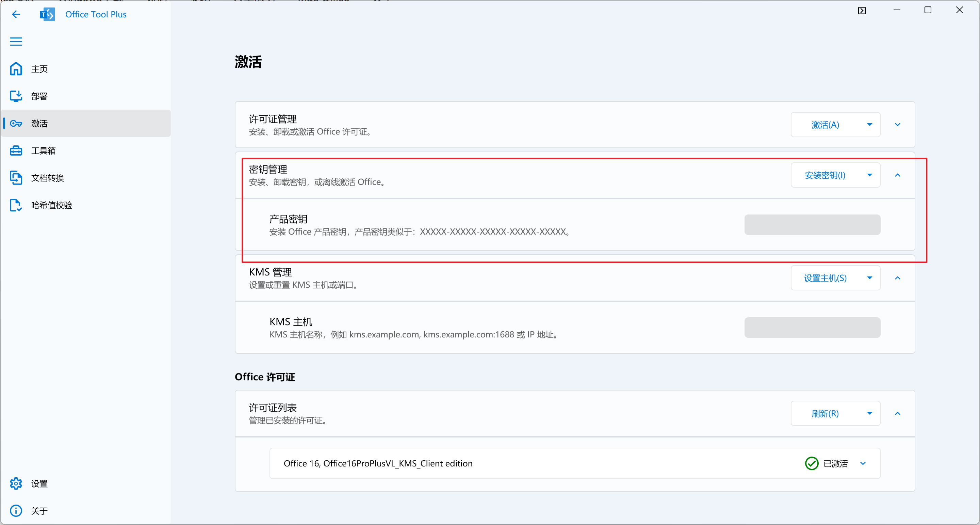Screen dimensions: 980x525
Task: Toggle the hamburger navigation menu
Action: click(x=16, y=42)
